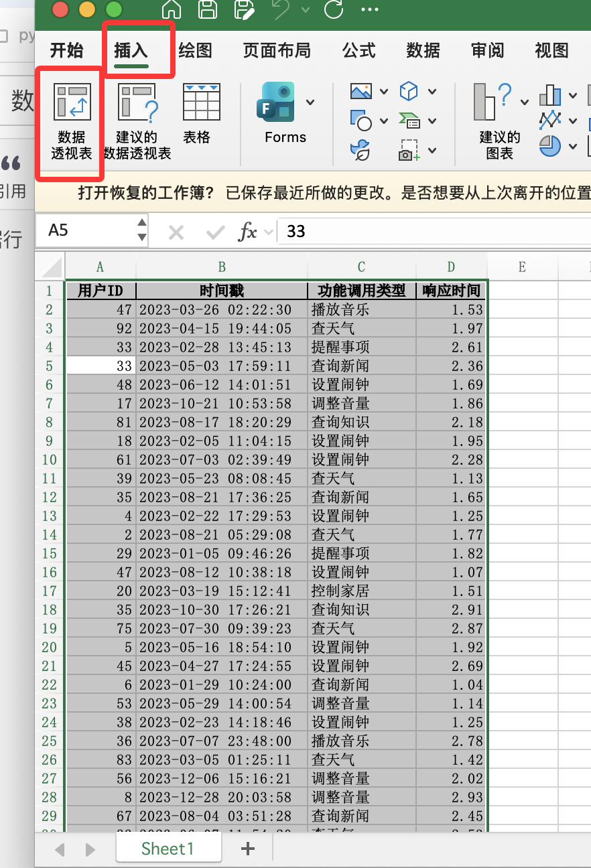Select column header C

361,267
